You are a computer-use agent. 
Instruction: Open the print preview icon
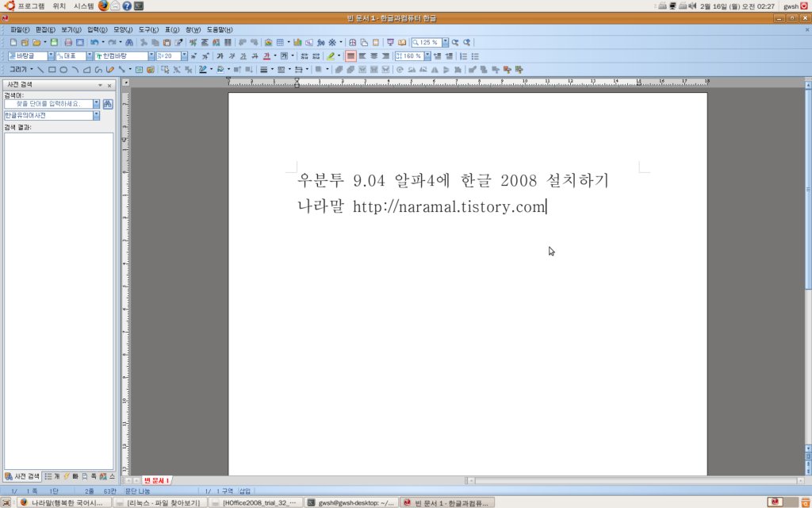pyautogui.click(x=80, y=43)
